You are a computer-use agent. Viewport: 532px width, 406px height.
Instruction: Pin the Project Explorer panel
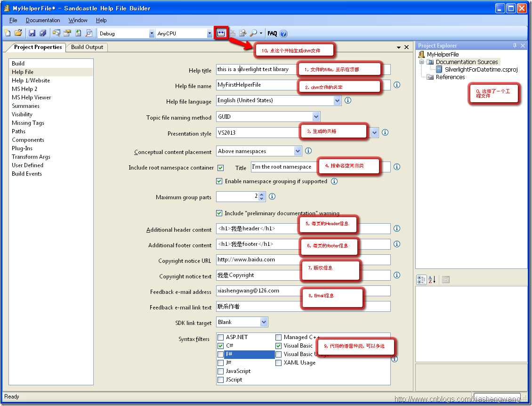515,46
